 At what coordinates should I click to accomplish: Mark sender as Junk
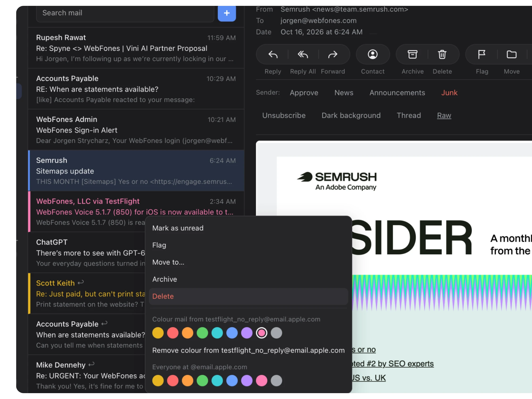pos(449,93)
